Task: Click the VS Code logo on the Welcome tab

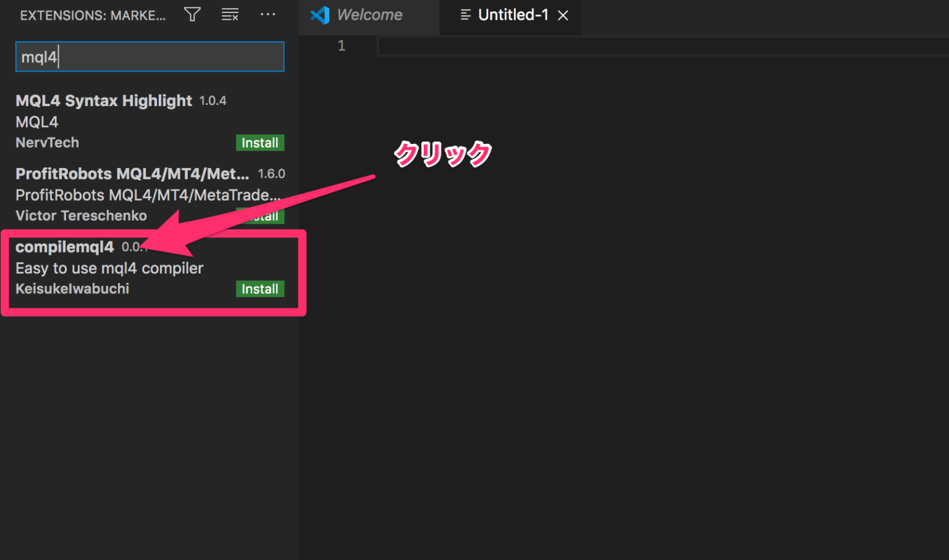Action: pos(319,15)
